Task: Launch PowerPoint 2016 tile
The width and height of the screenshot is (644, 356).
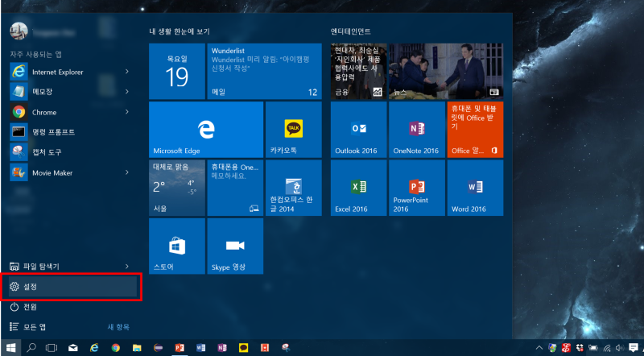Action: 417,188
